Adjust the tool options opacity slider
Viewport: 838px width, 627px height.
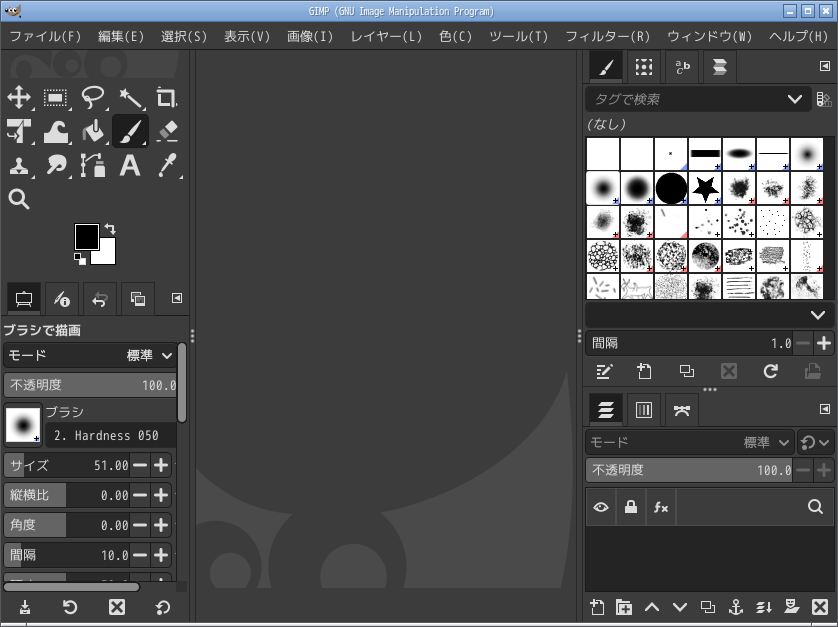click(x=90, y=385)
